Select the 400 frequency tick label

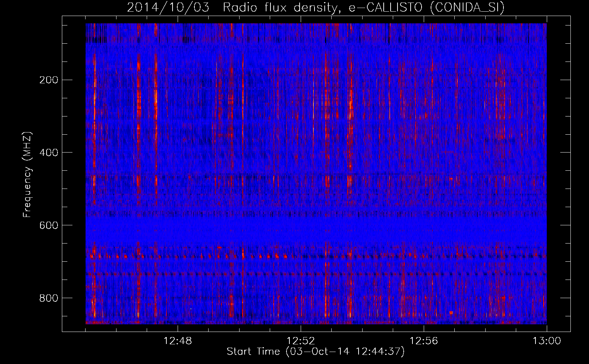pos(49,153)
